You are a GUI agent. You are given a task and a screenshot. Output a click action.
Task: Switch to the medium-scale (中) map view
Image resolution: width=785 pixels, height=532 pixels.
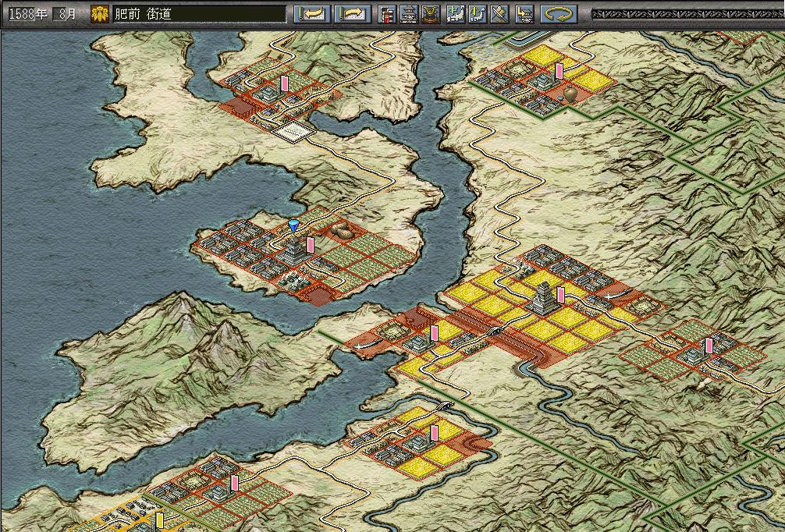click(455, 14)
